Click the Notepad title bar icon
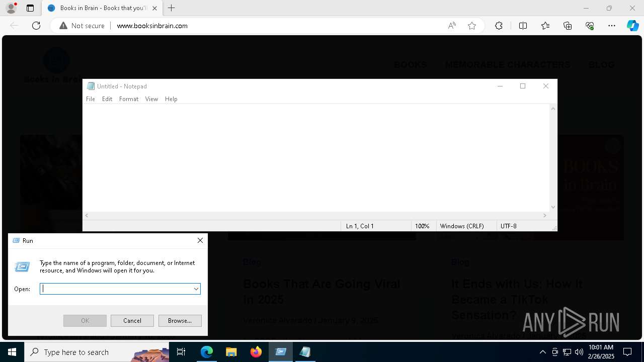This screenshot has width=644, height=362. [91, 86]
